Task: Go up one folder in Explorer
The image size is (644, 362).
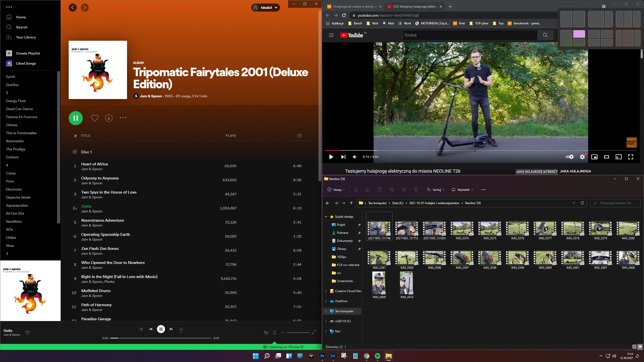Action: (351, 203)
